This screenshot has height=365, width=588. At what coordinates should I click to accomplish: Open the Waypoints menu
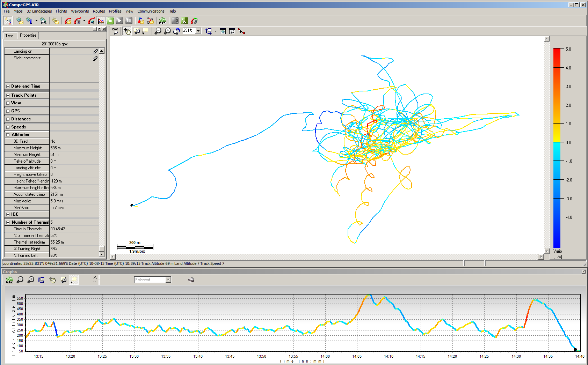(80, 11)
